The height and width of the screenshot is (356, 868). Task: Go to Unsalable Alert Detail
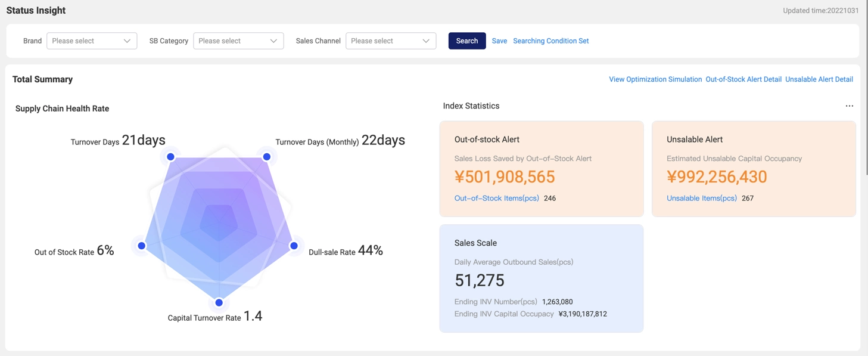(819, 79)
